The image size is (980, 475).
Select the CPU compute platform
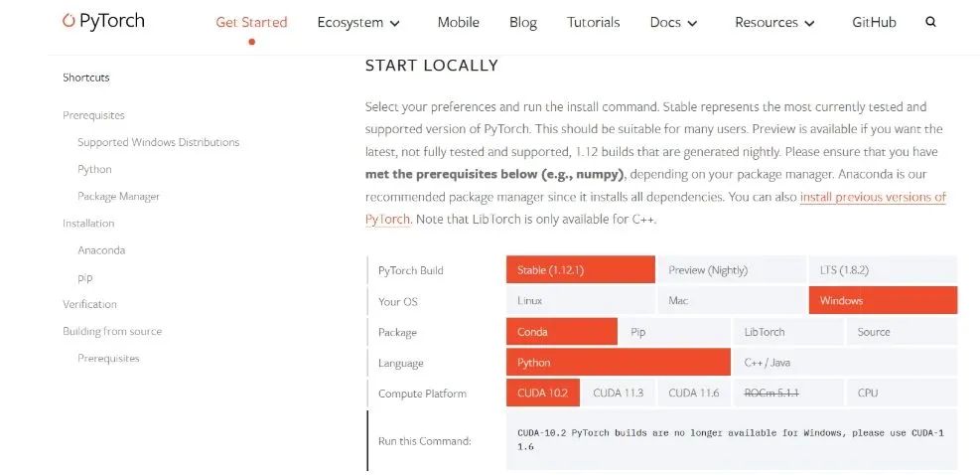pyautogui.click(x=902, y=393)
